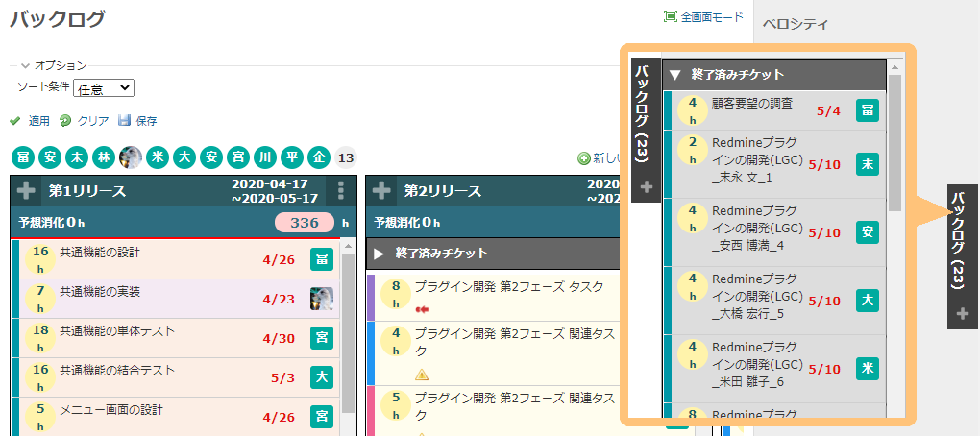
Task: Click the クリア reset link
Action: (x=85, y=121)
